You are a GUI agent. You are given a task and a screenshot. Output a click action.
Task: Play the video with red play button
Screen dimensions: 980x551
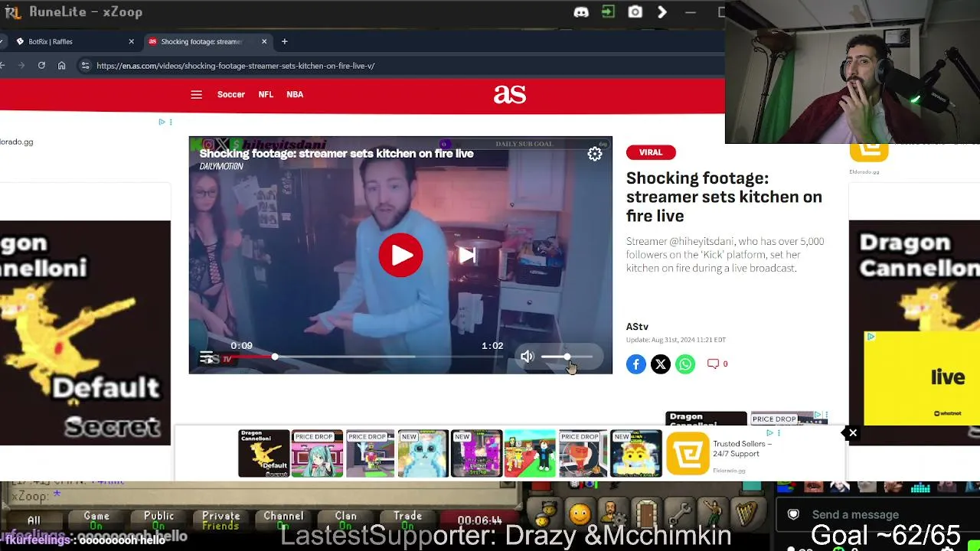[x=400, y=255]
